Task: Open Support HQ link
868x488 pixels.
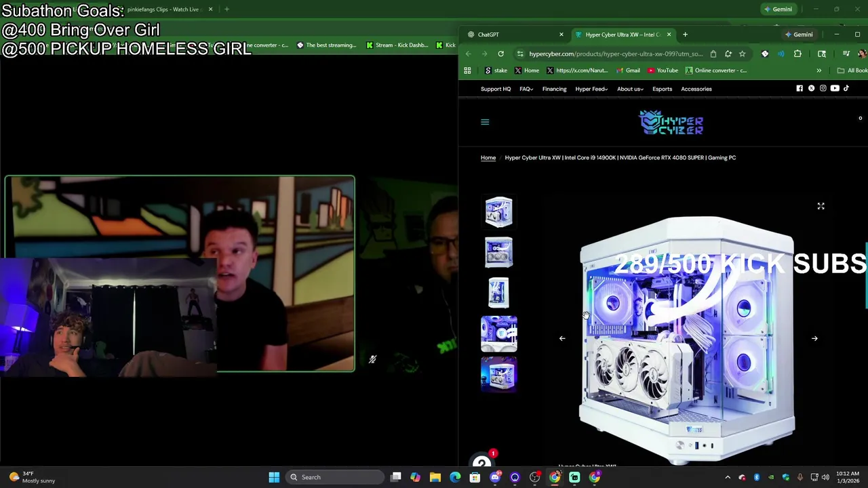Action: [496, 89]
